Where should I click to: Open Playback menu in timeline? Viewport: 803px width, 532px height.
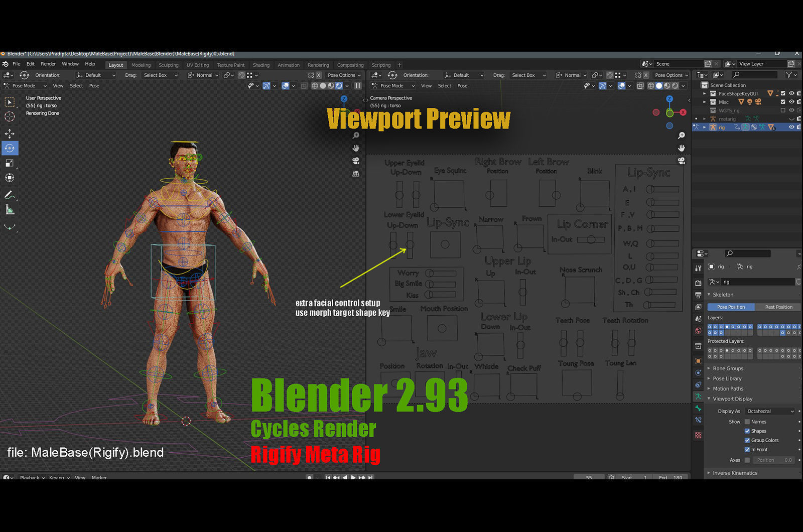pos(32,477)
